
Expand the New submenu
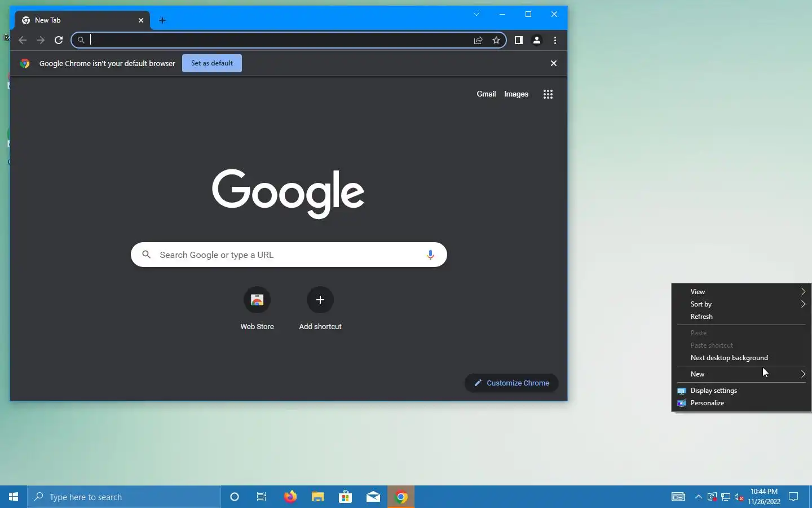(742, 374)
